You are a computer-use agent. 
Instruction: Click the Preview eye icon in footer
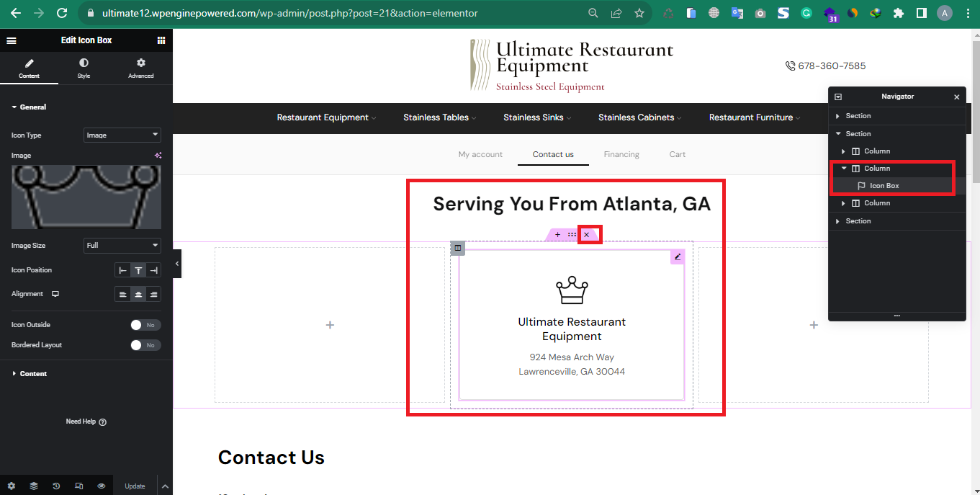pos(102,486)
